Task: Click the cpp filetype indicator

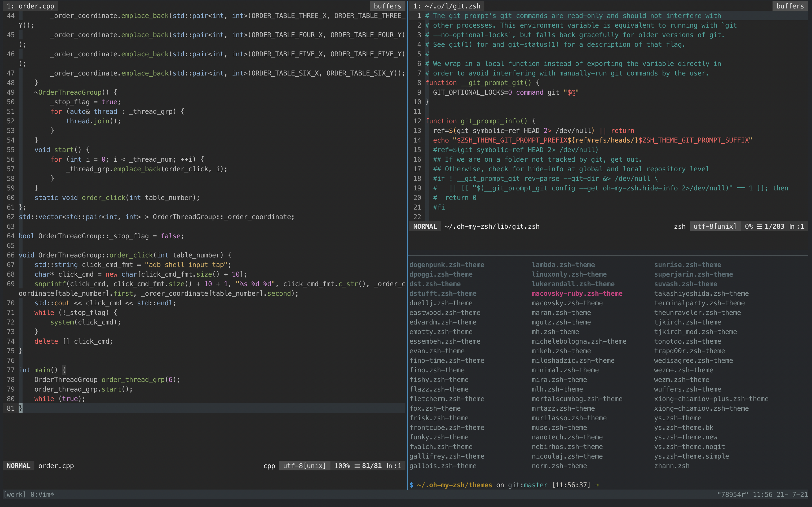Action: 269,466
